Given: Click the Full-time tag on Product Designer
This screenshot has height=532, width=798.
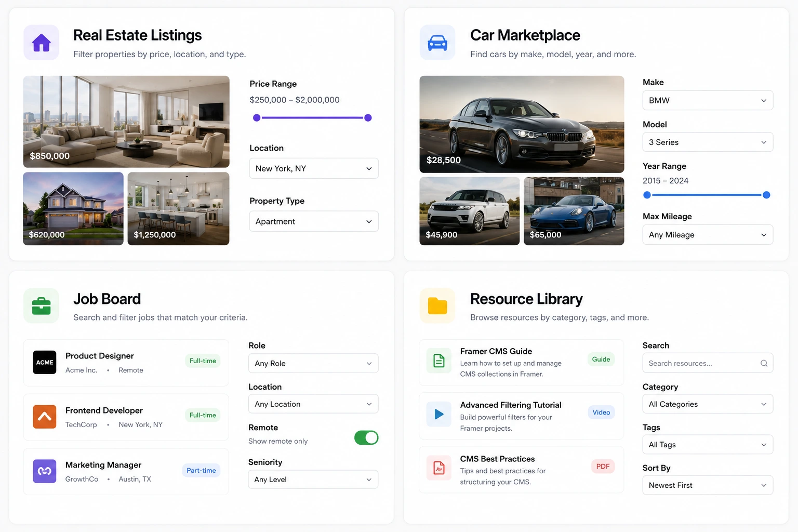Looking at the screenshot, I should [x=203, y=361].
